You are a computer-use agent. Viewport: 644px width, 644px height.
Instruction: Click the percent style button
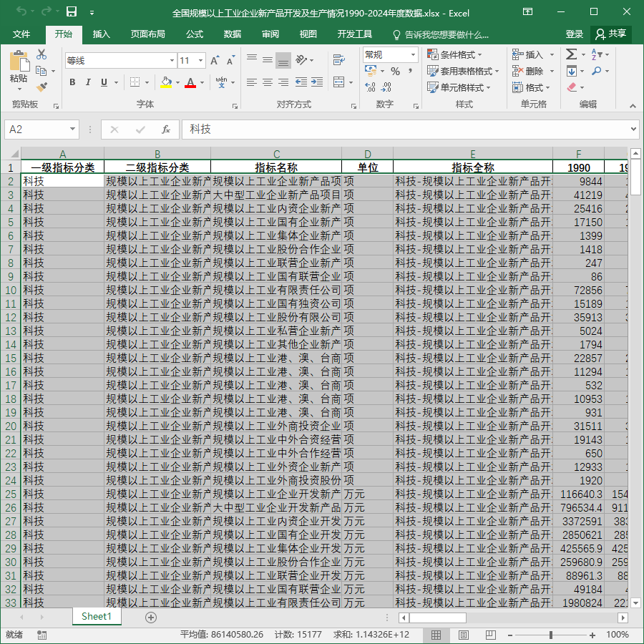tap(396, 71)
